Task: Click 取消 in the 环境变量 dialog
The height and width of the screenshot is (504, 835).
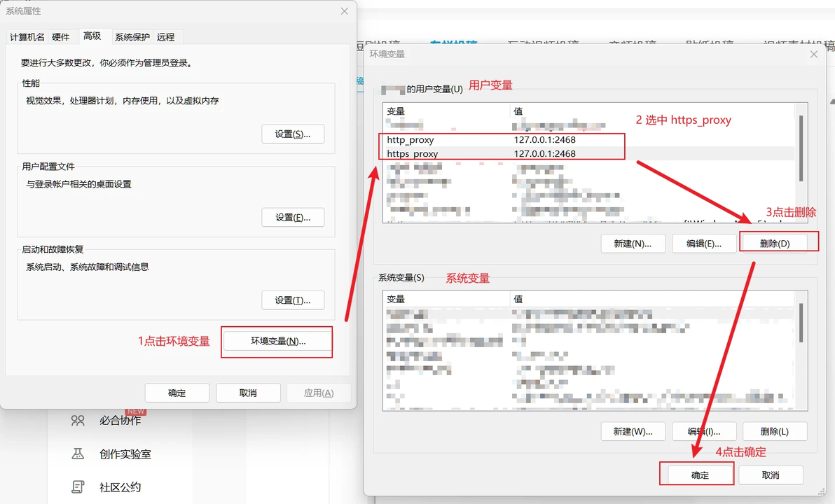Action: pyautogui.click(x=771, y=475)
